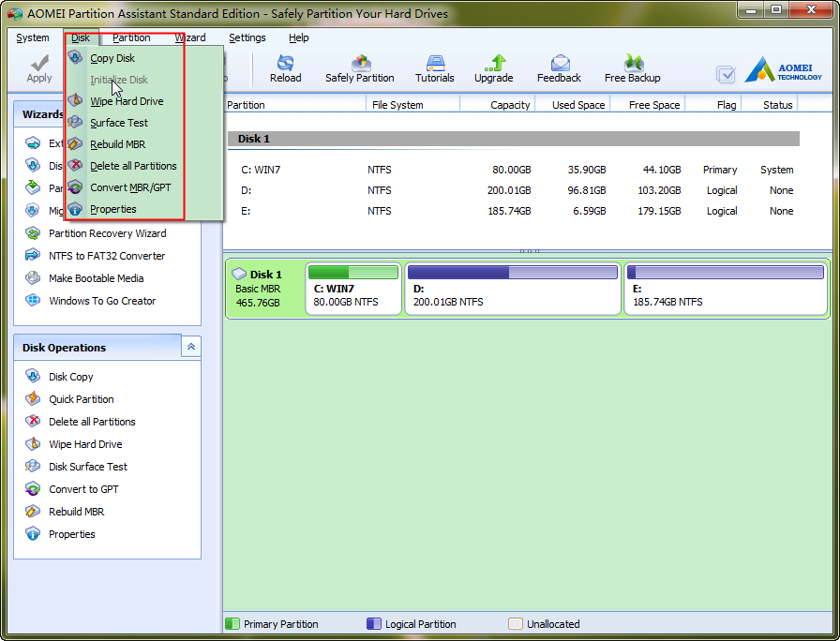Click Wipe Hard Drive in Disk Operations
The image size is (840, 641).
tap(85, 444)
